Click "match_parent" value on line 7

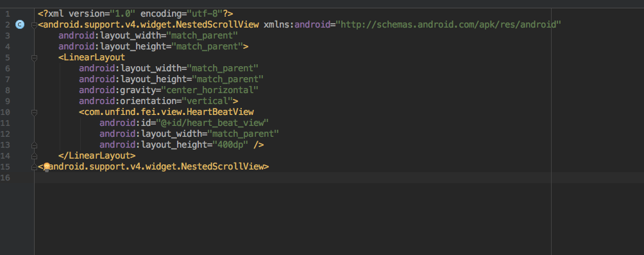pos(228,80)
